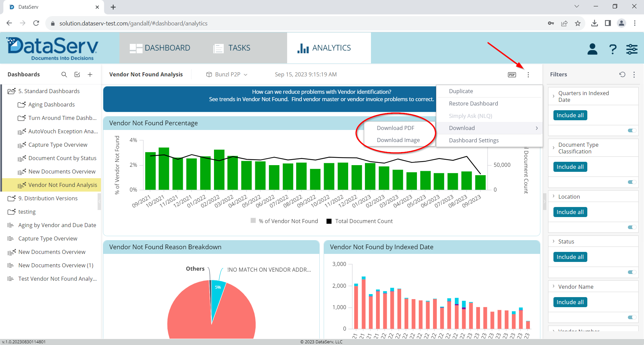Expand the 9. Distribution Versions folder
Image resolution: width=644 pixels, height=345 pixels.
[12, 198]
